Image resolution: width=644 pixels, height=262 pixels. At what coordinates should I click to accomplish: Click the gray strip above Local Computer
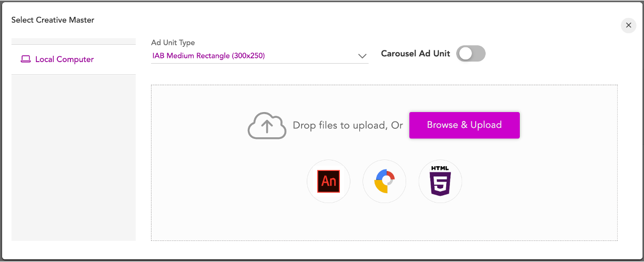pyautogui.click(x=74, y=41)
